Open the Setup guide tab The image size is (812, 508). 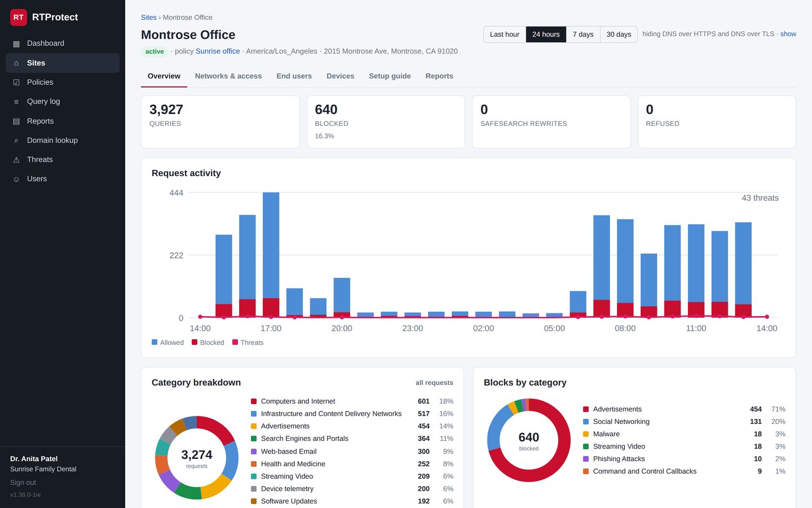click(x=390, y=76)
